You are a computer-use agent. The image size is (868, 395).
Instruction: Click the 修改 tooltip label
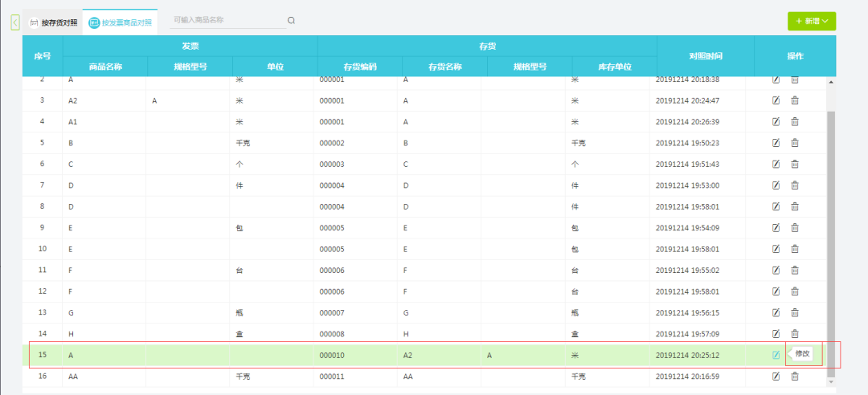coord(803,353)
